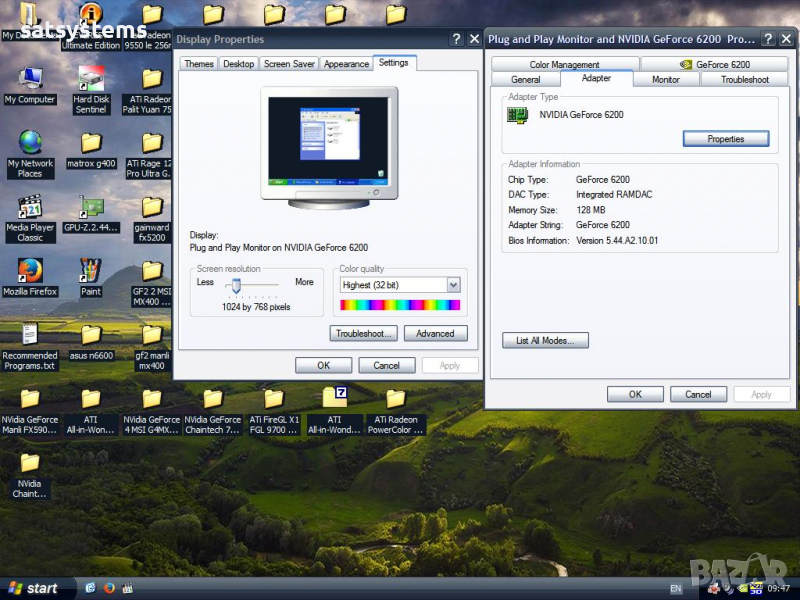This screenshot has width=800, height=600.
Task: Open the GPU-Z desktop shortcut
Action: point(91,207)
